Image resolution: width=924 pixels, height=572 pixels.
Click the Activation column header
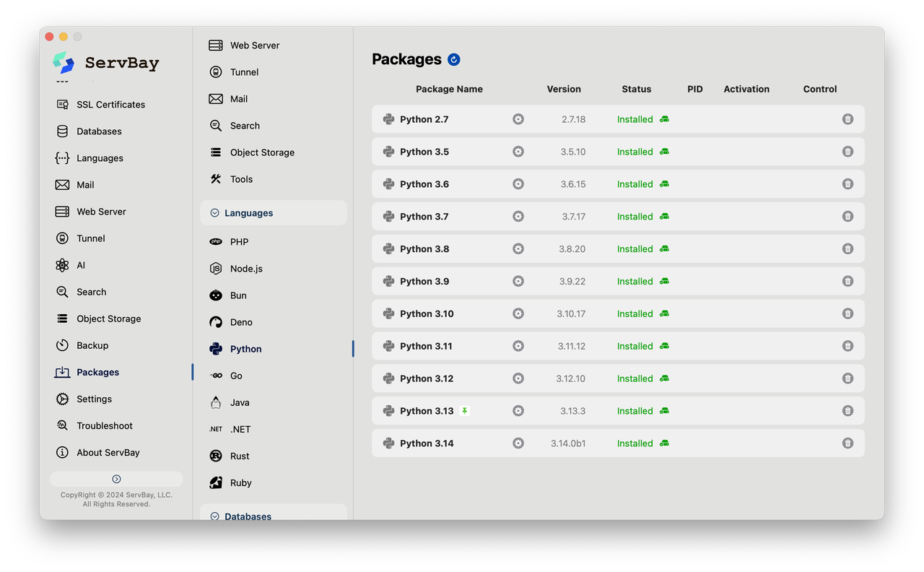[746, 89]
